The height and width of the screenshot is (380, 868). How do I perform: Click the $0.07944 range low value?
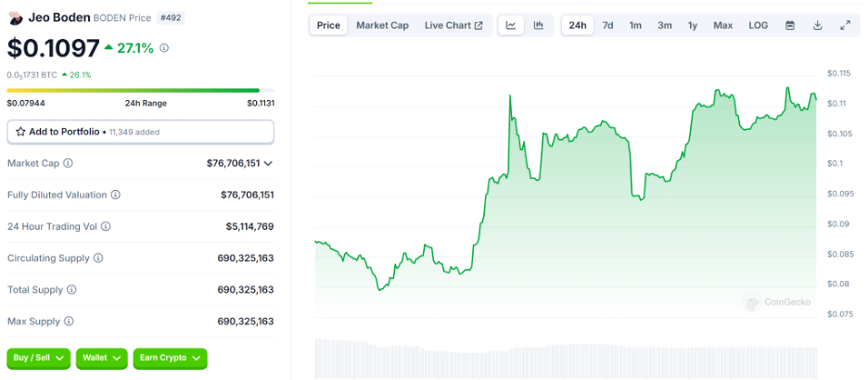point(26,103)
